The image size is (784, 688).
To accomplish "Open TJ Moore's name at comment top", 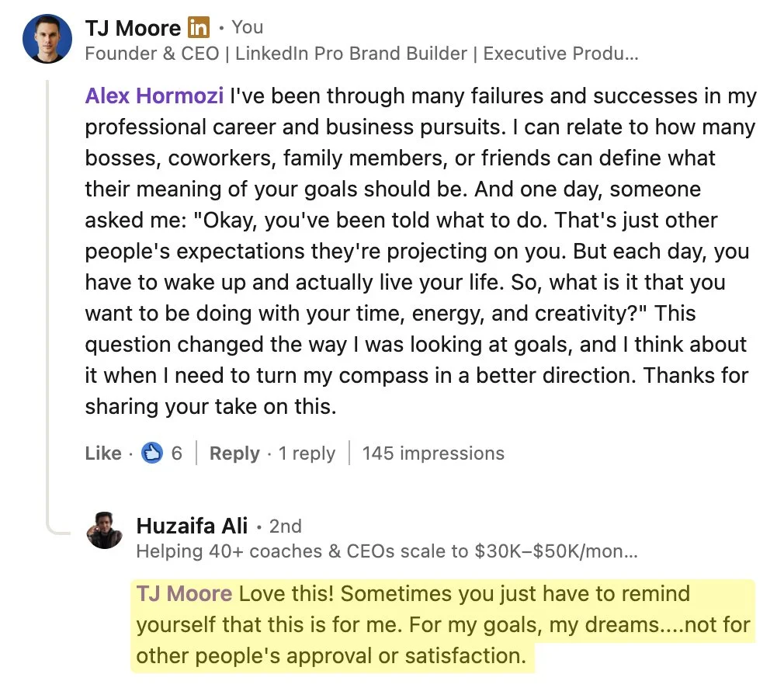I will (133, 28).
